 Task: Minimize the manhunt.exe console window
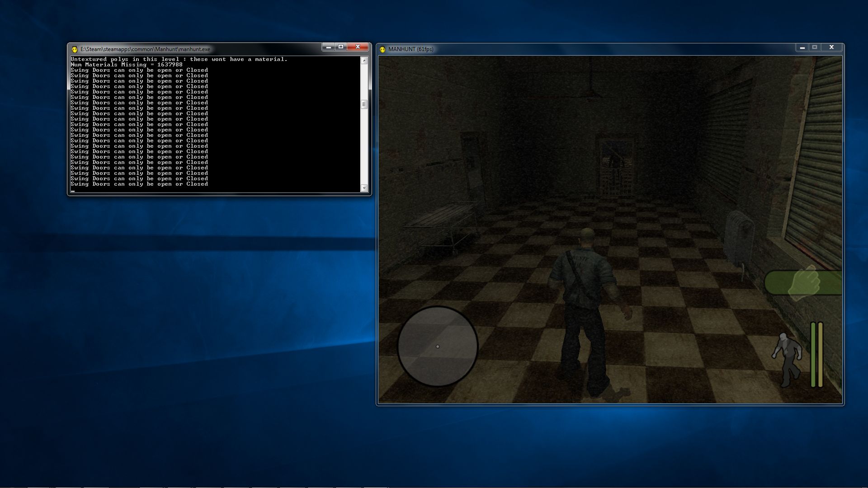point(329,47)
